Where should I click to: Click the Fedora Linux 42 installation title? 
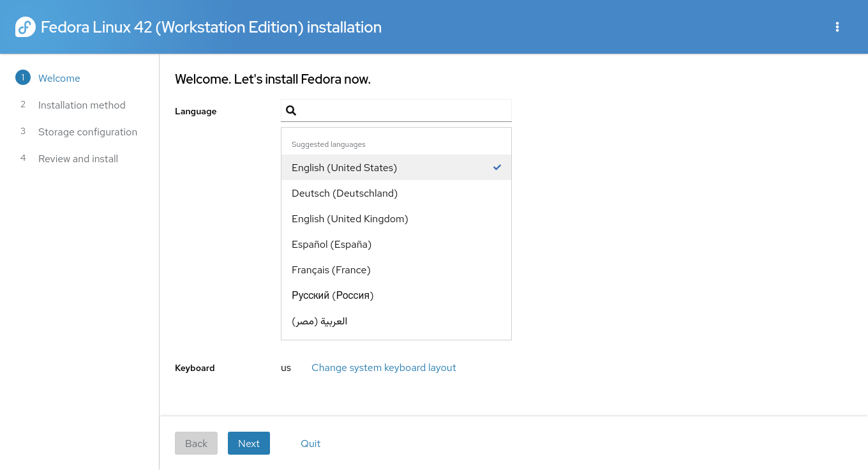[x=211, y=27]
